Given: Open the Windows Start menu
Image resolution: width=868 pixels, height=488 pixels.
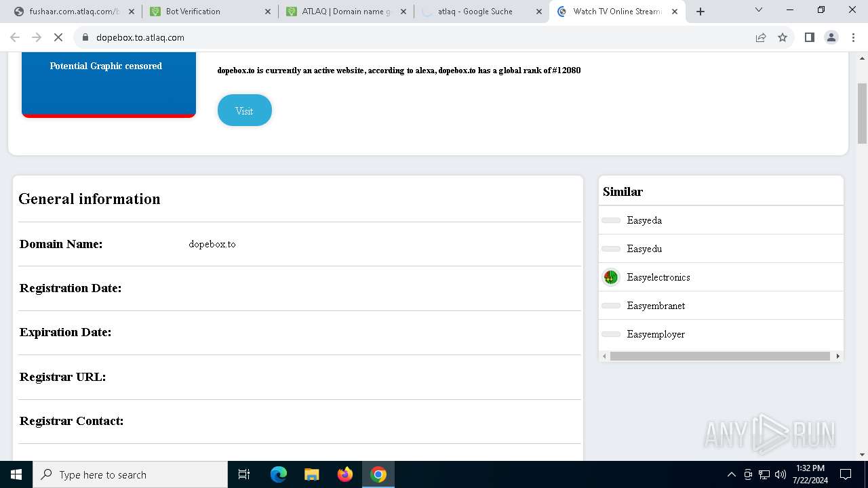Looking at the screenshot, I should tap(16, 474).
